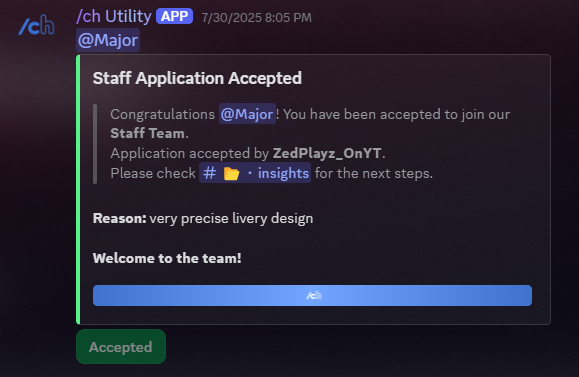Click the 7/30/2025 8:05 PM timestamp
579x377 pixels.
pyautogui.click(x=256, y=18)
